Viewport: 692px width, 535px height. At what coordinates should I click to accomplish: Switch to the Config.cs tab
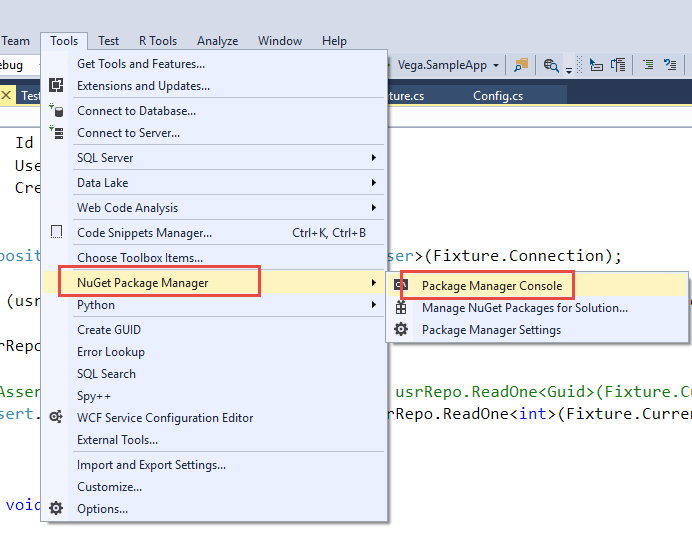coord(498,96)
